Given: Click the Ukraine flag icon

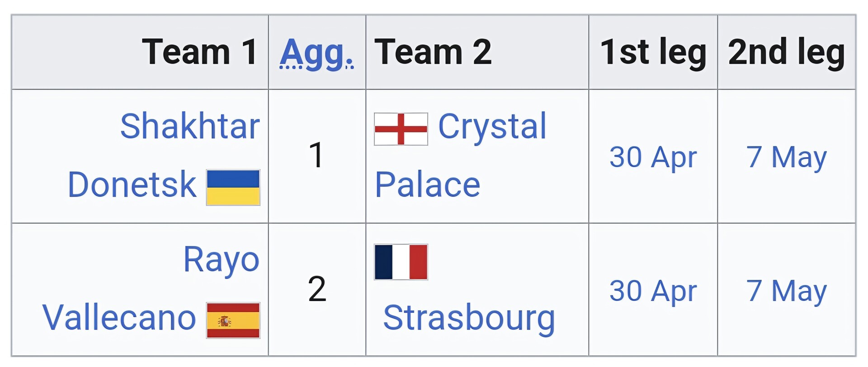Looking at the screenshot, I should click(233, 187).
